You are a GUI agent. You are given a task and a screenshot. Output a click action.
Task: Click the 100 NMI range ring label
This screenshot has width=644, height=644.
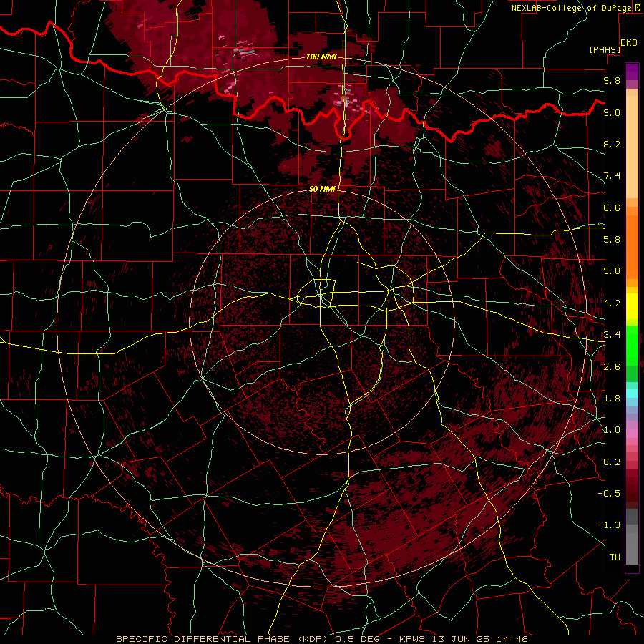point(321,57)
